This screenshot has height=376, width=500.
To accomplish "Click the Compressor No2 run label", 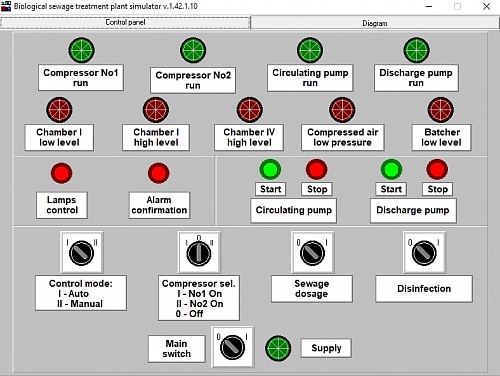I will [x=193, y=80].
